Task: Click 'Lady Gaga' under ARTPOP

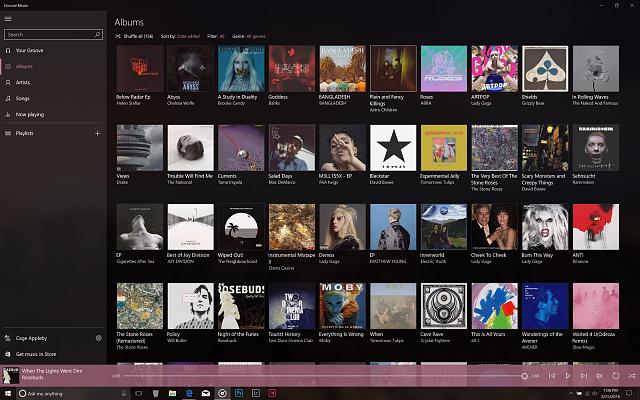Action: tap(481, 104)
